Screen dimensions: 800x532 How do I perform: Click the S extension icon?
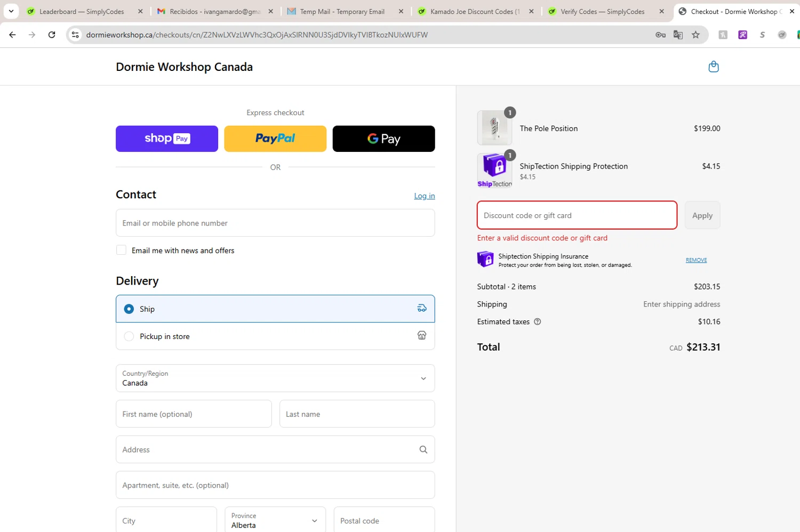(762, 35)
